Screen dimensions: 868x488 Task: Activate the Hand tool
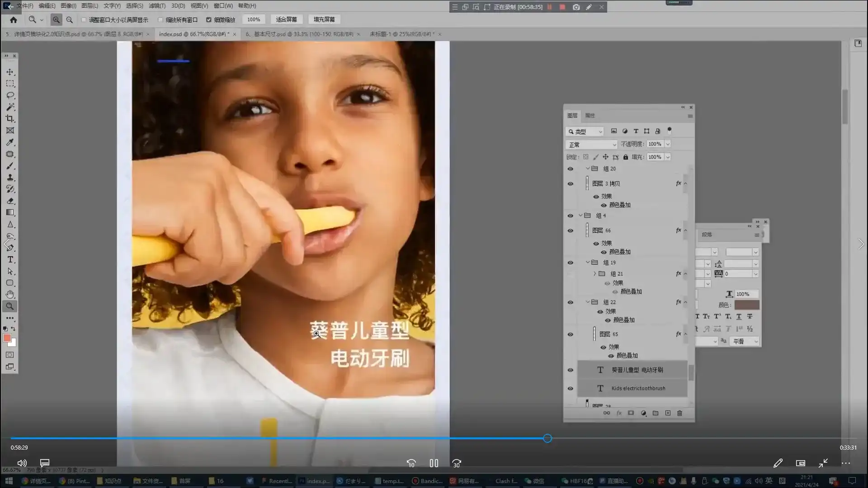9,294
